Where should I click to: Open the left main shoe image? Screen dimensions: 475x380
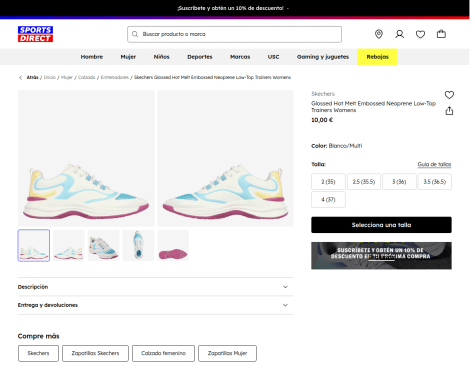86,158
